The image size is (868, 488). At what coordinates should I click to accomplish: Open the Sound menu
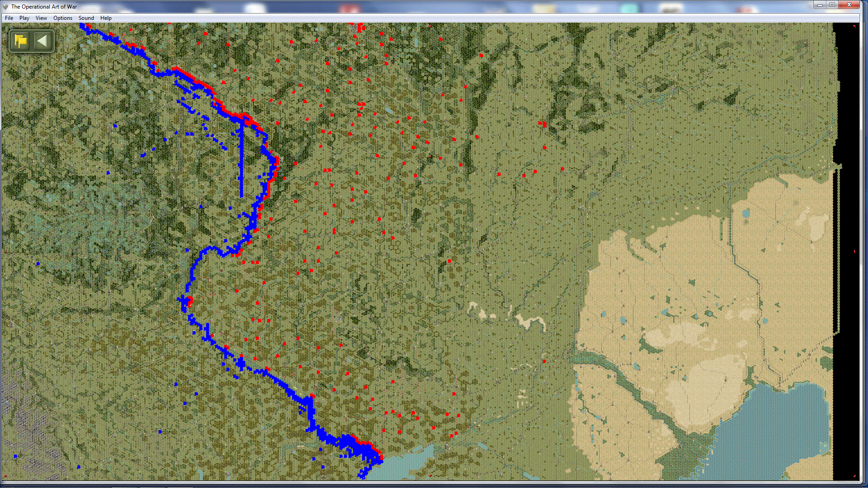coord(86,18)
